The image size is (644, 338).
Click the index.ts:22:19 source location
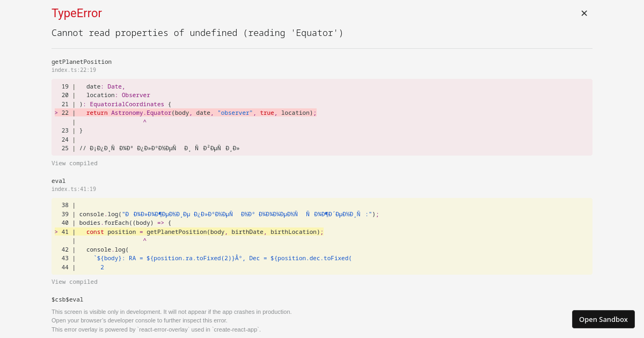[x=74, y=70]
